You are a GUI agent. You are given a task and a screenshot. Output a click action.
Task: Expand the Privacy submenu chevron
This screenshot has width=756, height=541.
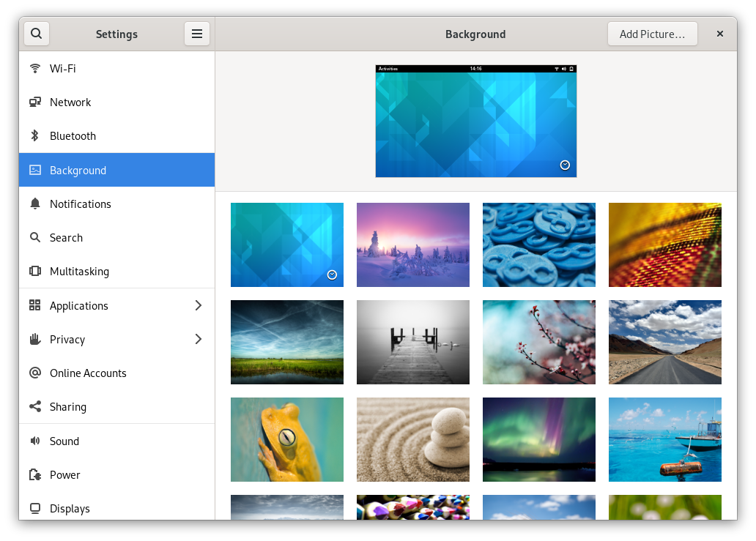click(198, 340)
